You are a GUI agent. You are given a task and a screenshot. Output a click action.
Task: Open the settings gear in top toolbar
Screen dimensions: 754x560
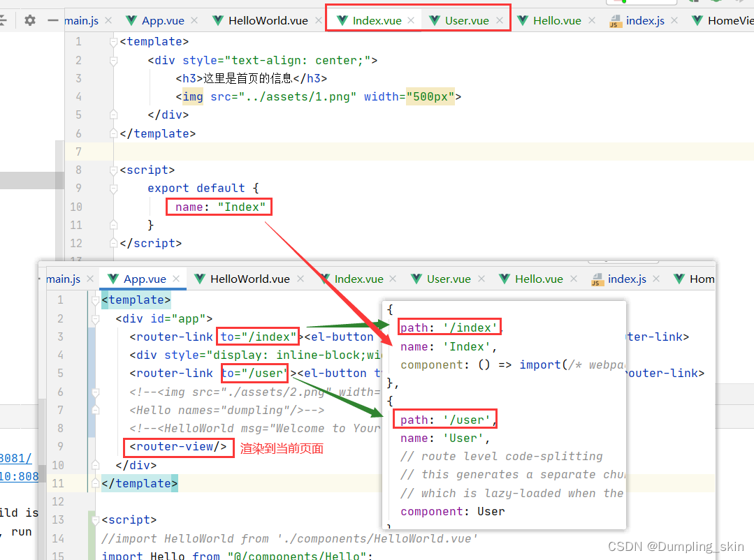(30, 20)
